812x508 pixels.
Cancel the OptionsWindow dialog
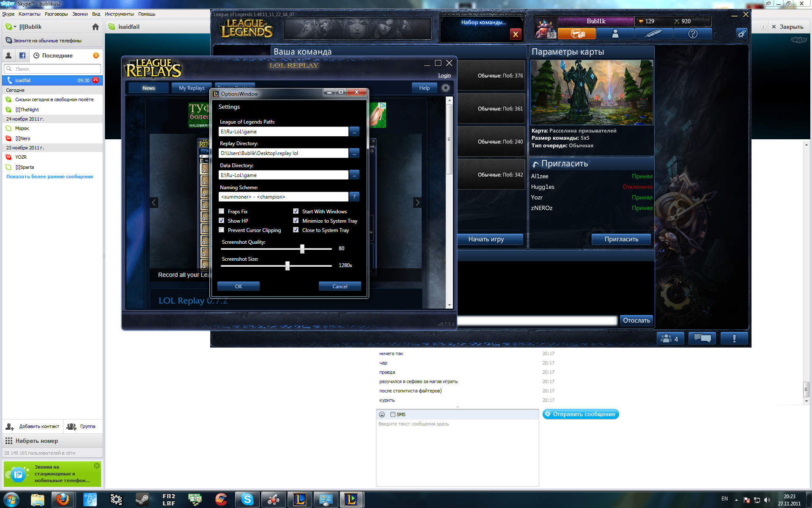click(x=340, y=287)
